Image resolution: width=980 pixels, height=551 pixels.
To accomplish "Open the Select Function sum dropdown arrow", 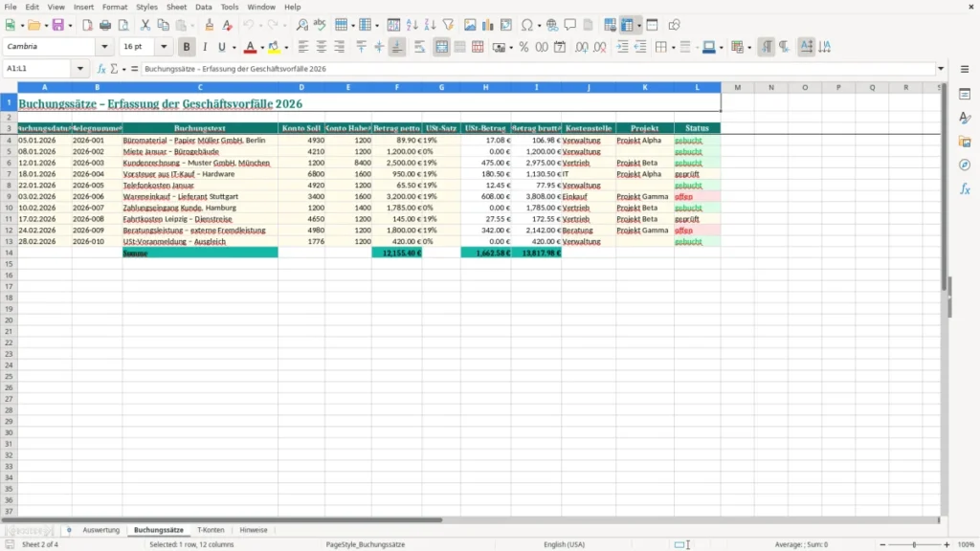I will tap(123, 69).
